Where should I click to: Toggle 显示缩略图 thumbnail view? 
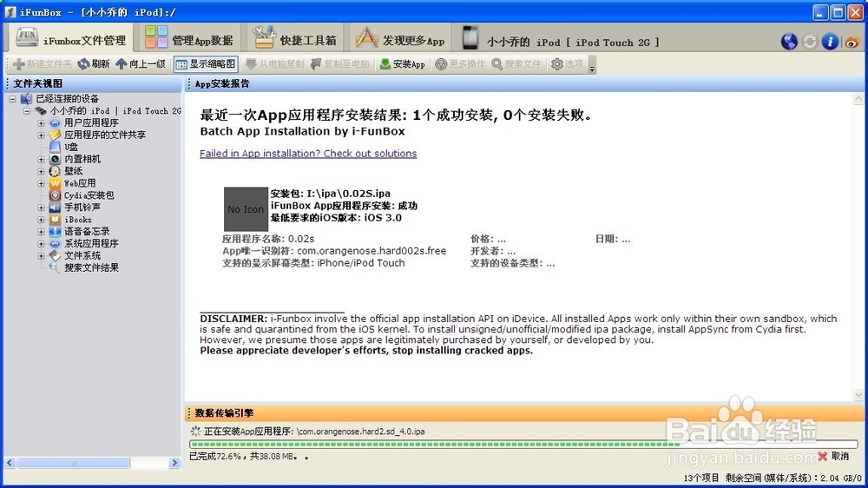coord(206,63)
